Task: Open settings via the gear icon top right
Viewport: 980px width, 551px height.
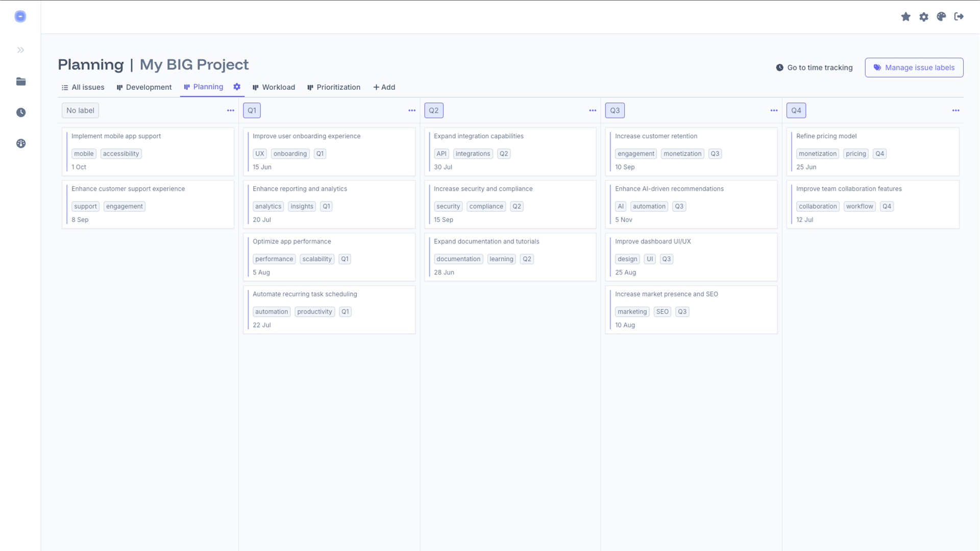Action: [924, 16]
